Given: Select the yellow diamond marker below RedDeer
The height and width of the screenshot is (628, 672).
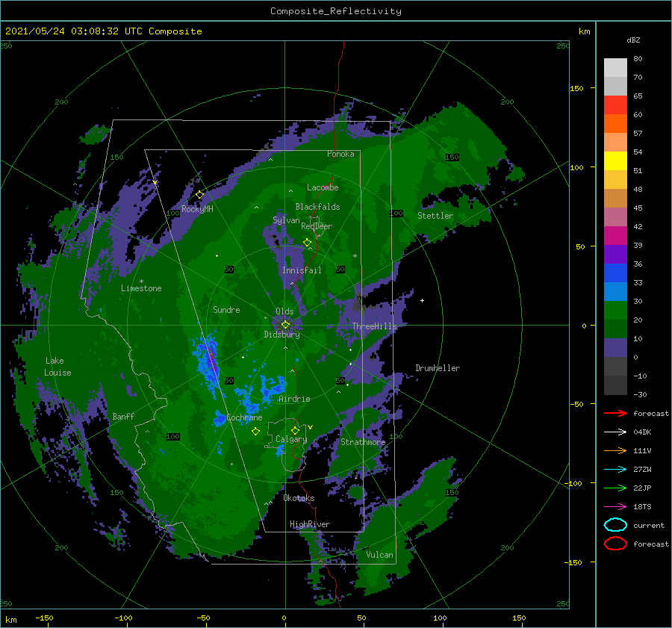Looking at the screenshot, I should tap(307, 243).
